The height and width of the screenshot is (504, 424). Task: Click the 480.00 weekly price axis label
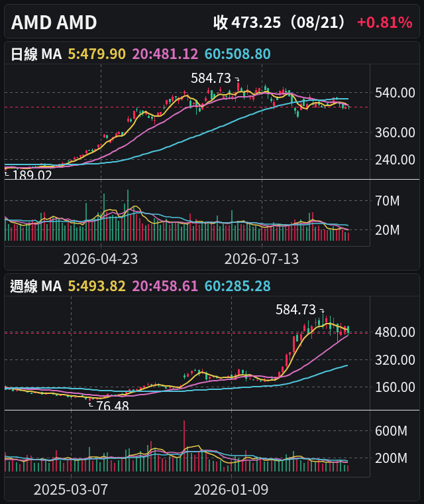(395, 332)
